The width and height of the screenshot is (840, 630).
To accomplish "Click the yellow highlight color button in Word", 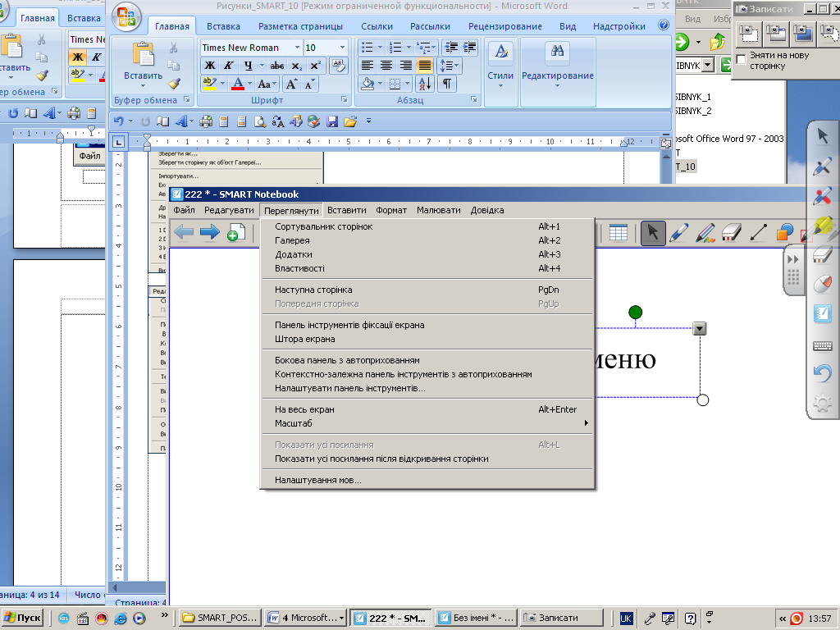I will coord(209,84).
